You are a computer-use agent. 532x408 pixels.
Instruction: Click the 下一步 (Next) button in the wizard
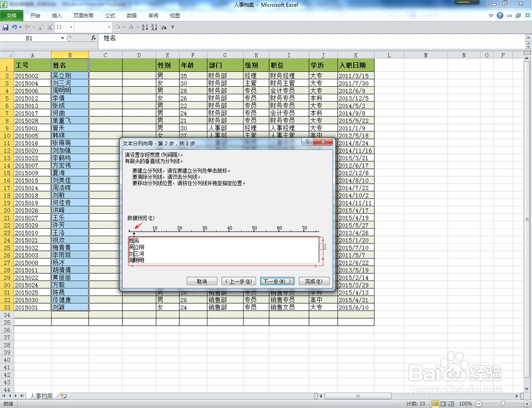[x=277, y=281]
